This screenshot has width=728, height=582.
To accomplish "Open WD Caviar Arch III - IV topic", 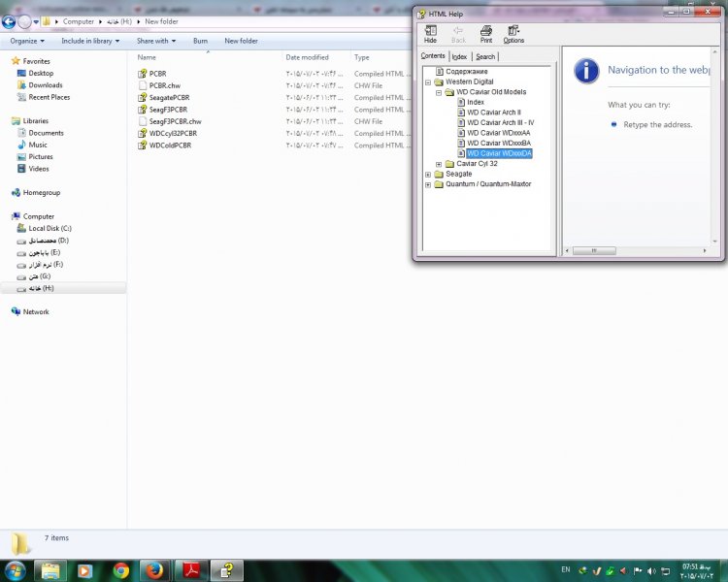I will 501,122.
